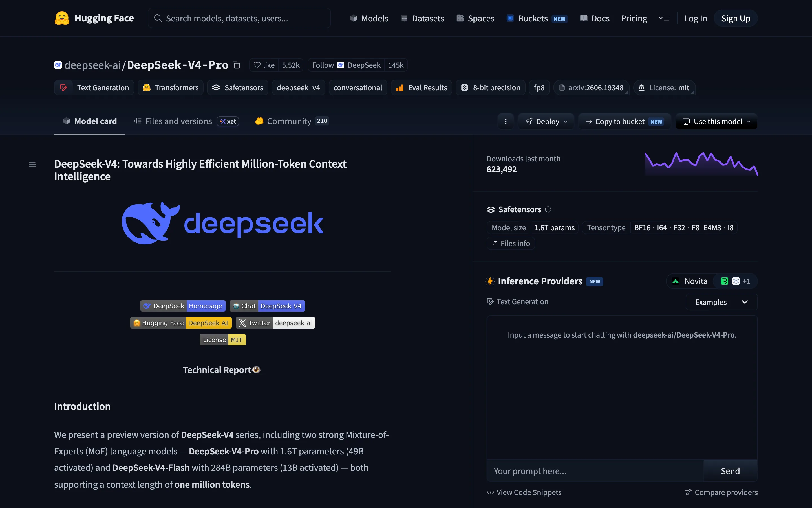This screenshot has width=812, height=508.
Task: Click the View Code Snippets link
Action: click(x=524, y=492)
